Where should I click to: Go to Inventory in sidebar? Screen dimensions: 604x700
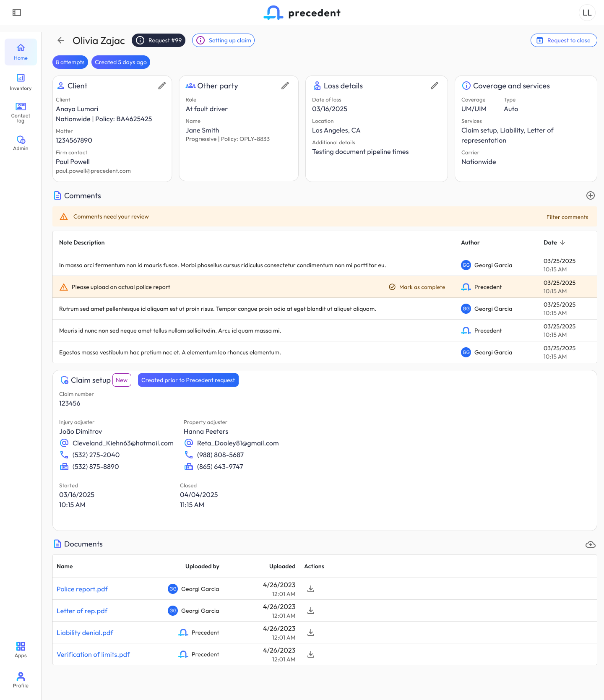point(21,82)
